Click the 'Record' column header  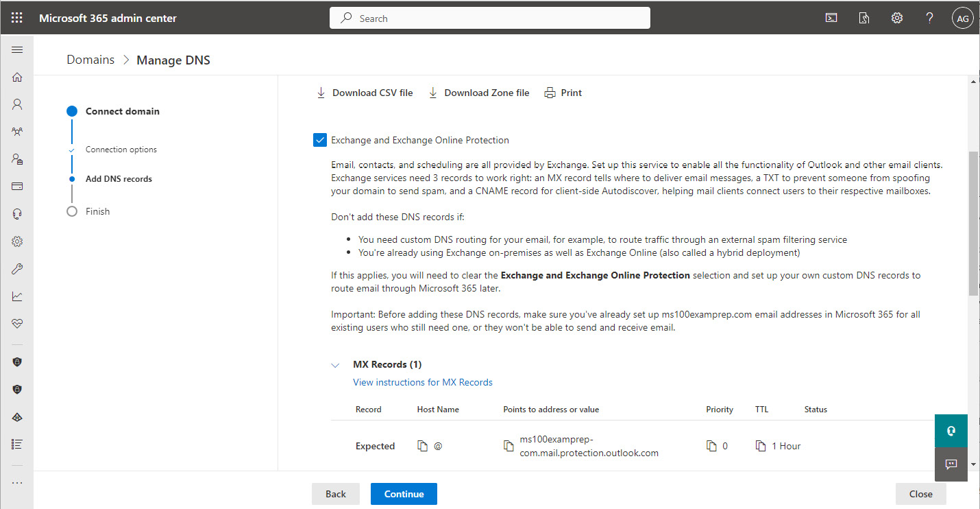coord(368,410)
